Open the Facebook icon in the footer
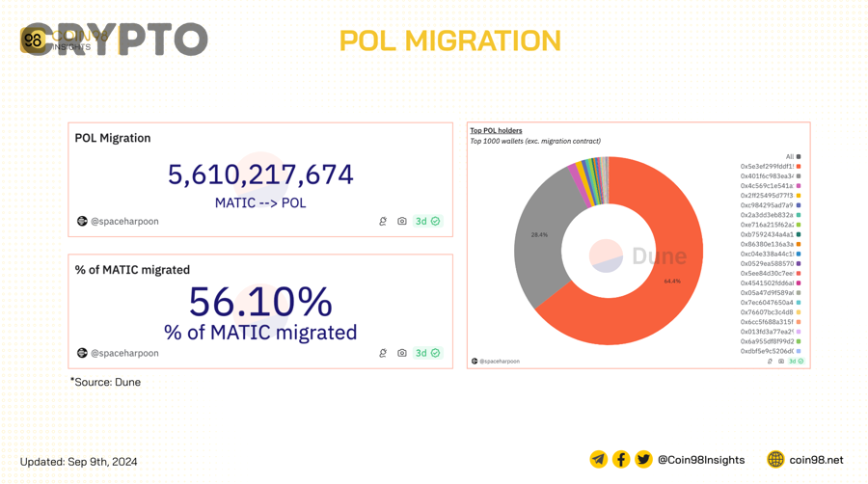Image resolution: width=868 pixels, height=484 pixels. (621, 459)
